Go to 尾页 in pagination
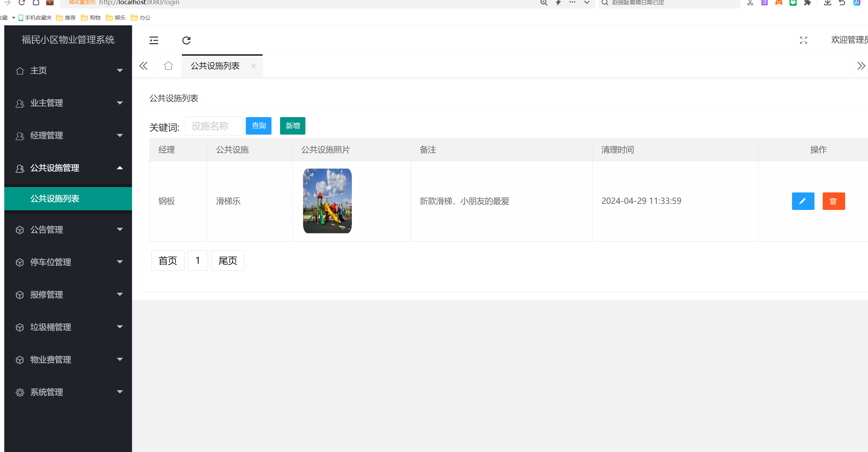 [x=227, y=260]
